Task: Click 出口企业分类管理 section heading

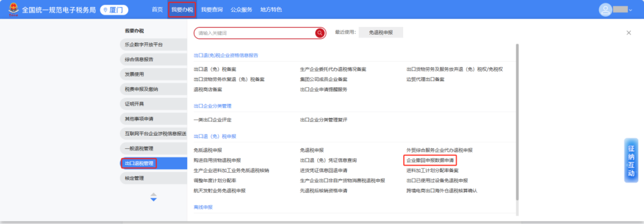Action: (x=212, y=106)
